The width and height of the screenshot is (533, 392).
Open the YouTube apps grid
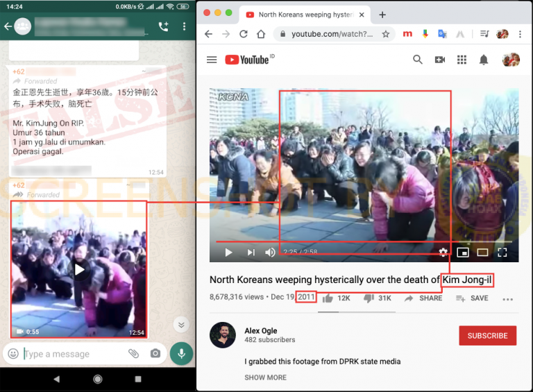(462, 60)
